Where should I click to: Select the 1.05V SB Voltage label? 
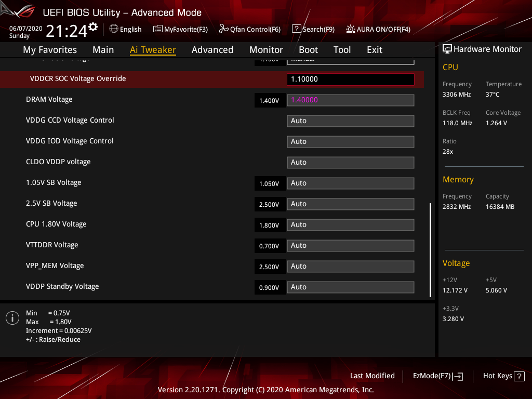[x=54, y=182]
